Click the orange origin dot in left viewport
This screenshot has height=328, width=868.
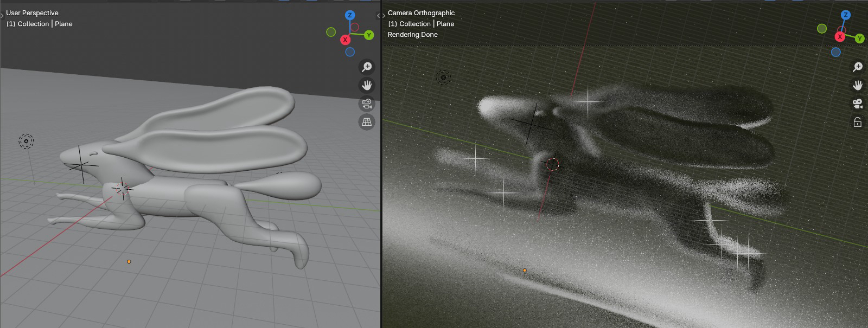pyautogui.click(x=129, y=262)
